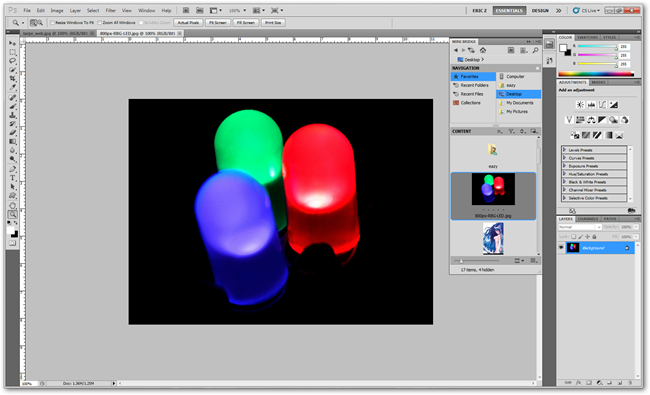
Task: Add an Exposure adjustment
Action: pyautogui.click(x=614, y=105)
